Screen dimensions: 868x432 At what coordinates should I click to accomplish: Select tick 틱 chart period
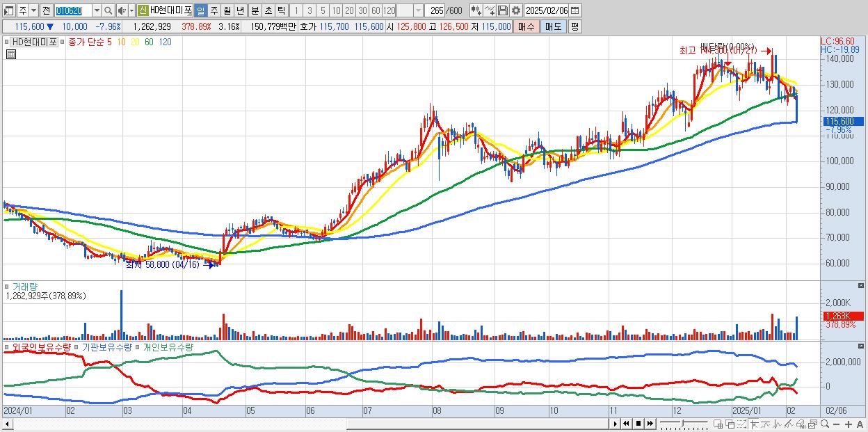(x=281, y=10)
